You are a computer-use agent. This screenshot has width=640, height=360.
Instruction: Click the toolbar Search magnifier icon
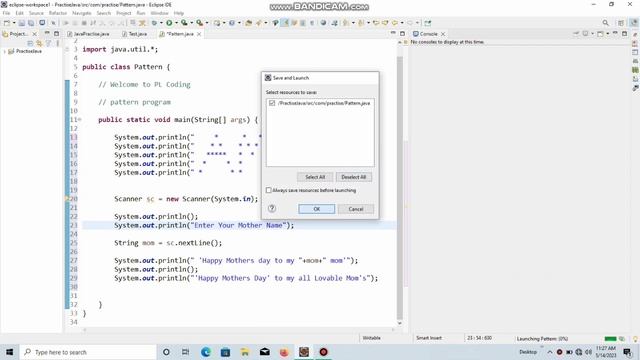[606, 23]
